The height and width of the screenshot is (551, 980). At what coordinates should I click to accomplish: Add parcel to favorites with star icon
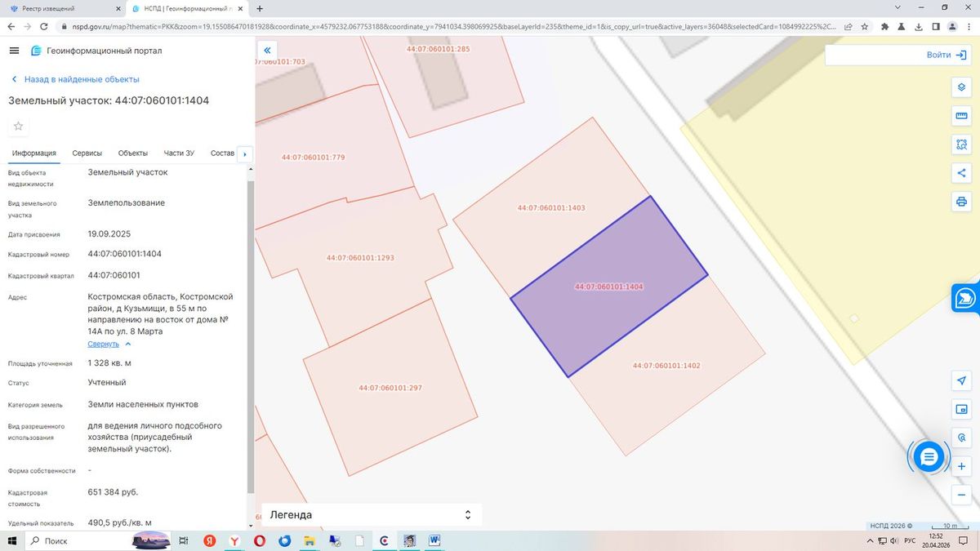pos(19,127)
